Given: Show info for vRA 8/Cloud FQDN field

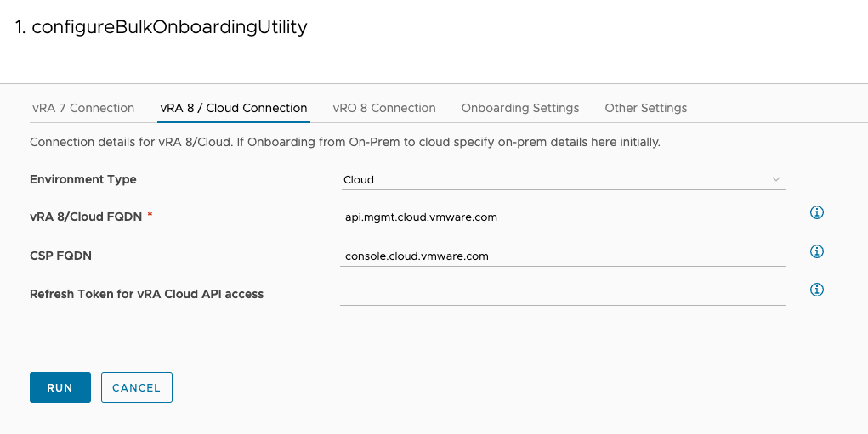Looking at the screenshot, I should pyautogui.click(x=817, y=212).
